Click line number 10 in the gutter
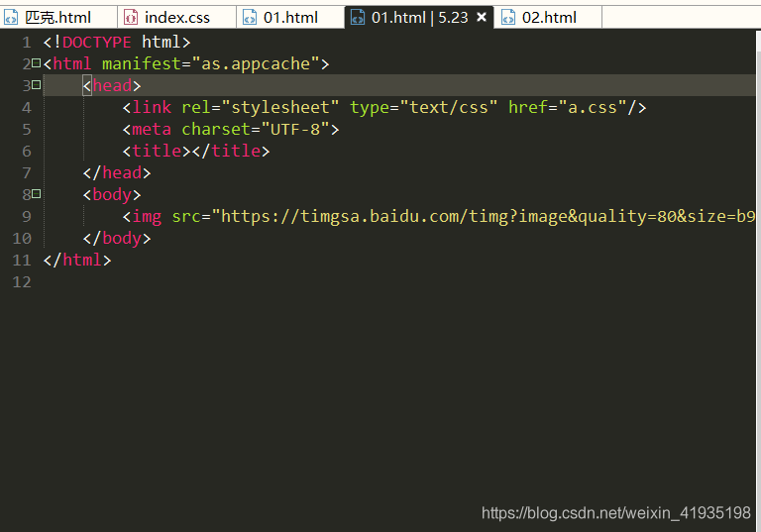 [22, 239]
